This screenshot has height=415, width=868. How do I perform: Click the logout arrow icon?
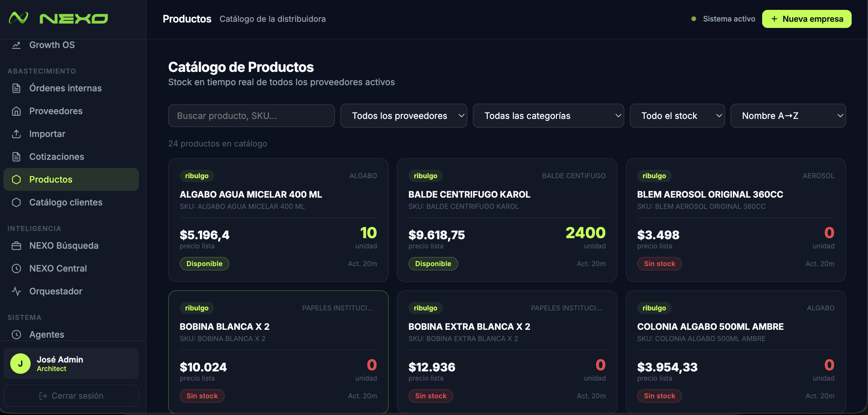[x=43, y=396]
